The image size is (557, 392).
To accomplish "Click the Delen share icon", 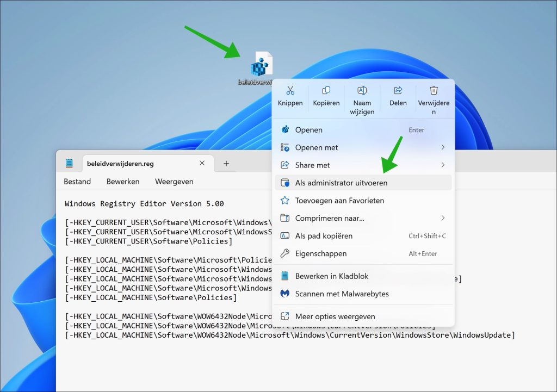I will (x=398, y=91).
